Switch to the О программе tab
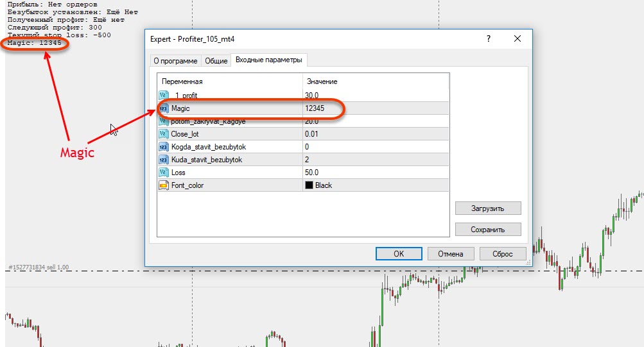Screen dimensions: 644x347 (x=175, y=61)
